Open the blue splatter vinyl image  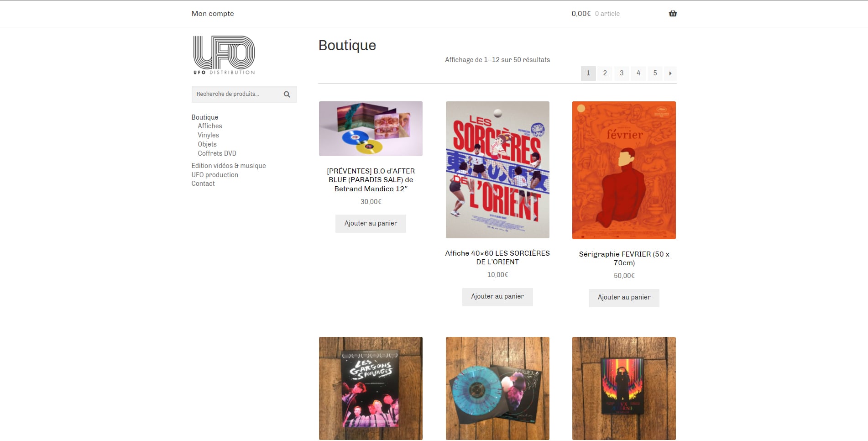point(497,388)
